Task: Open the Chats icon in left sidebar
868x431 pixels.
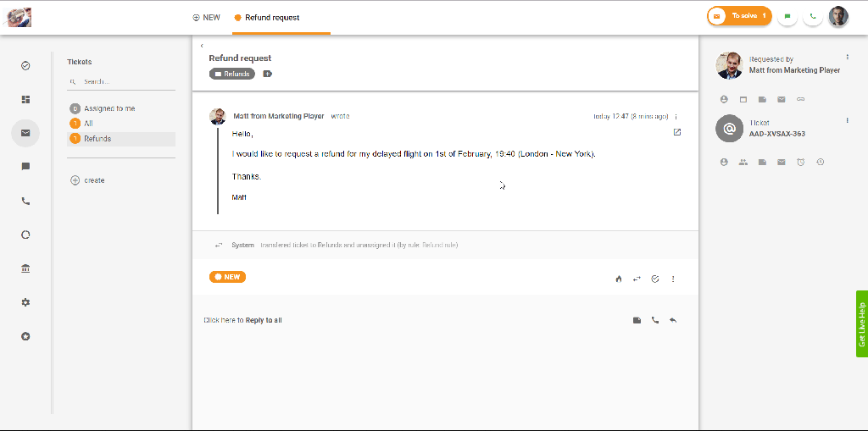Action: [x=25, y=167]
